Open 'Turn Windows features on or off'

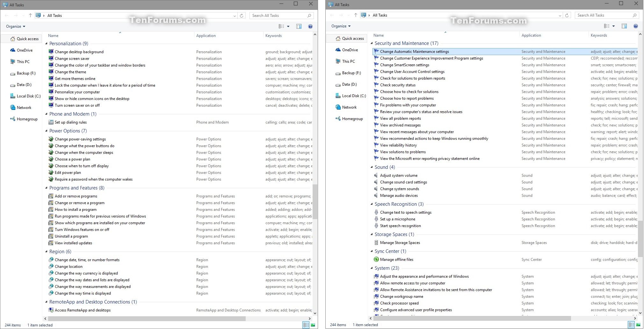click(x=82, y=230)
